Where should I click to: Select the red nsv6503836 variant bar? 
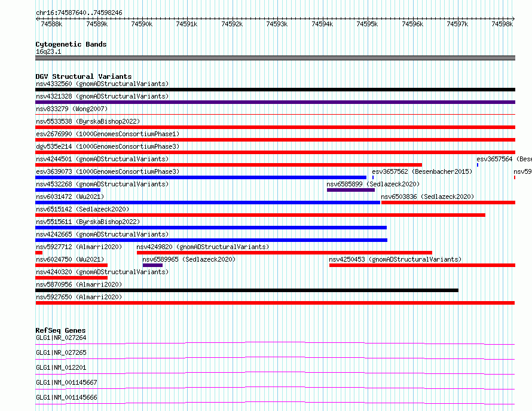click(x=448, y=203)
